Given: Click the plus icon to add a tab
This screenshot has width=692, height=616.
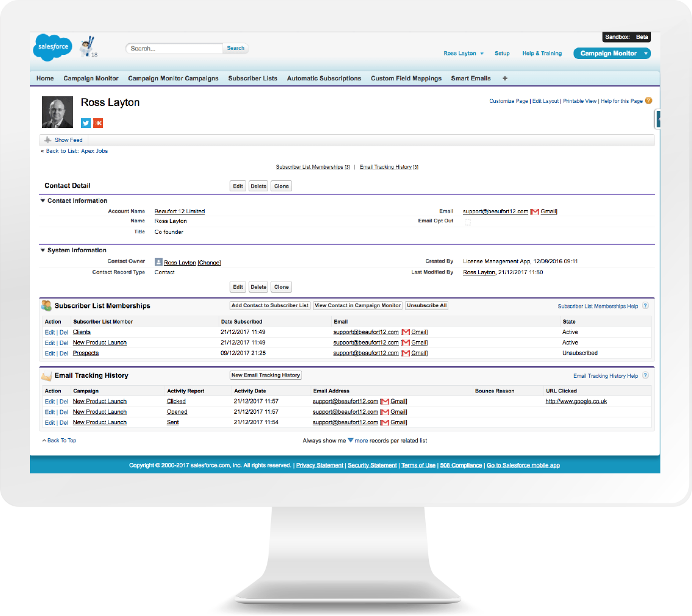Looking at the screenshot, I should (504, 78).
